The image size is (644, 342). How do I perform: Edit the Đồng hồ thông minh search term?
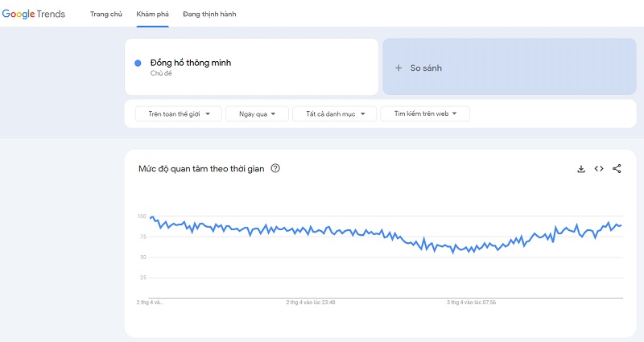click(251, 67)
